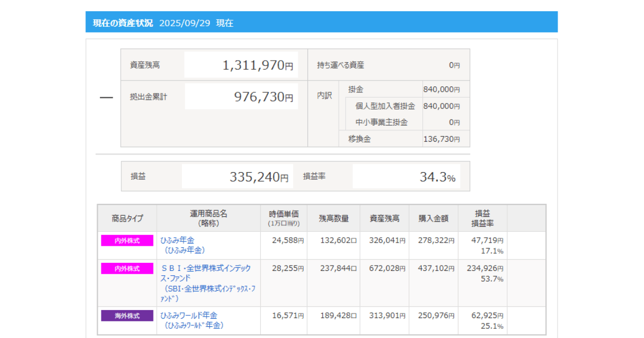The width and height of the screenshot is (644, 338).
Task: Click the 損益 損益率 column header
Action: (482, 218)
